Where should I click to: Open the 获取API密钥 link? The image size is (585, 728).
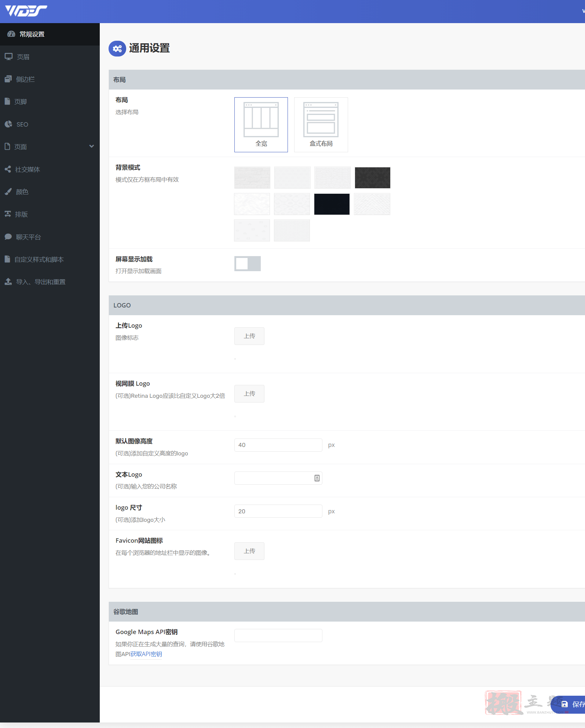point(146,654)
